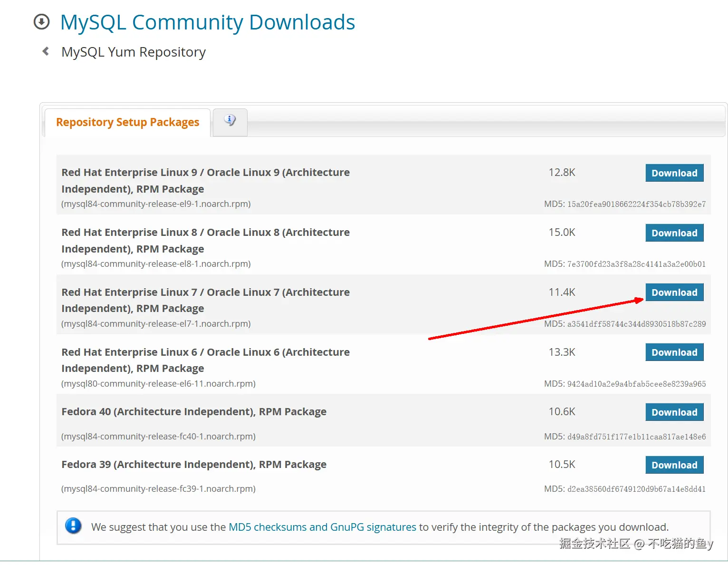Click the MySQL Yum Repository title
728x565 pixels.
tap(134, 52)
